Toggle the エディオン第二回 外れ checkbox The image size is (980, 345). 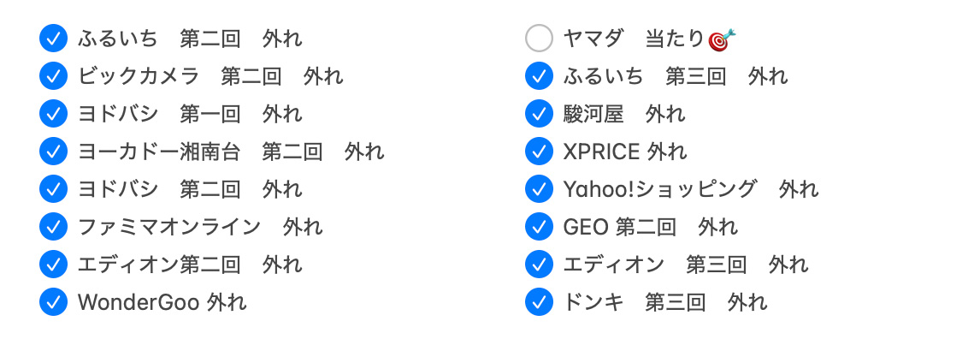point(53,265)
